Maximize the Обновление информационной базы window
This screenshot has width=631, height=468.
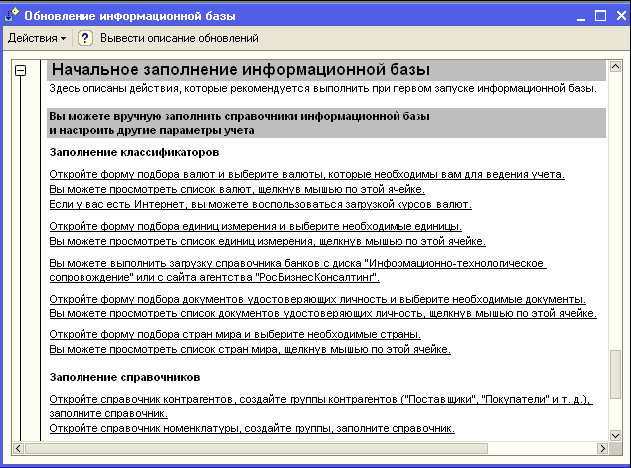(x=600, y=15)
